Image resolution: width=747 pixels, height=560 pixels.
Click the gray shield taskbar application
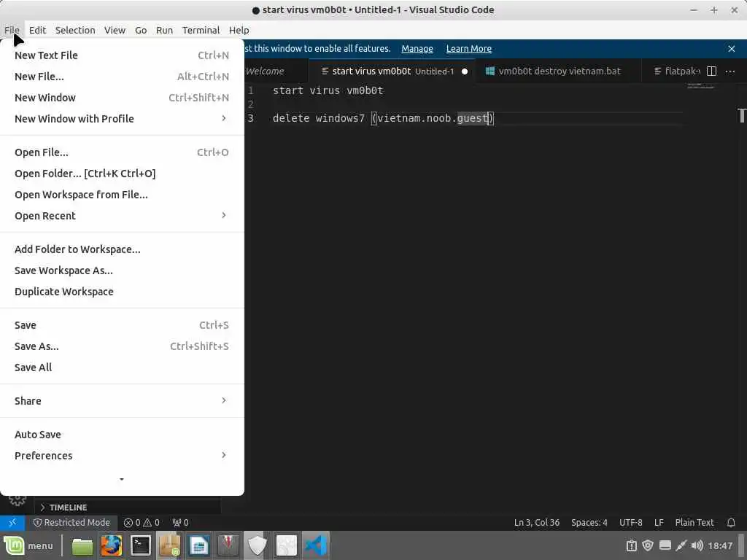258,545
